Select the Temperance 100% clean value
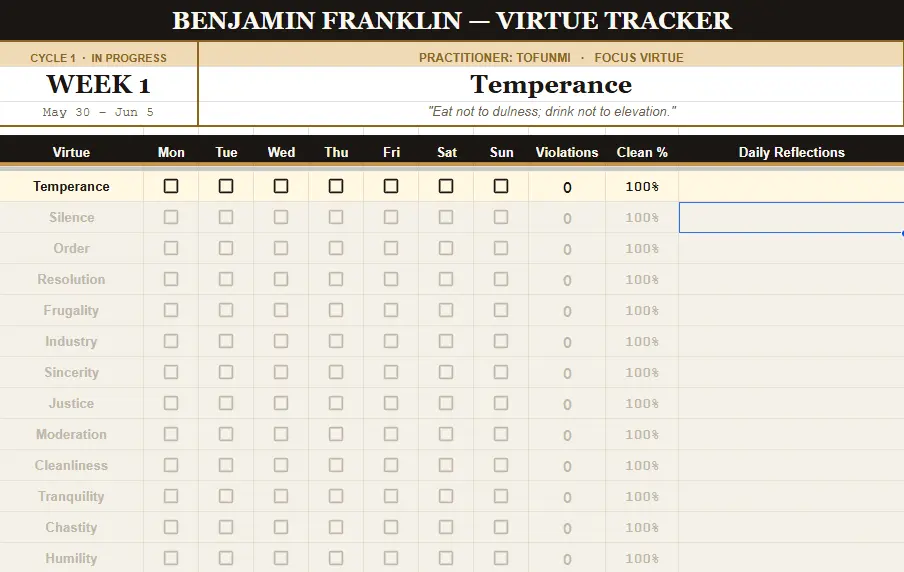The image size is (904, 572). (642, 187)
